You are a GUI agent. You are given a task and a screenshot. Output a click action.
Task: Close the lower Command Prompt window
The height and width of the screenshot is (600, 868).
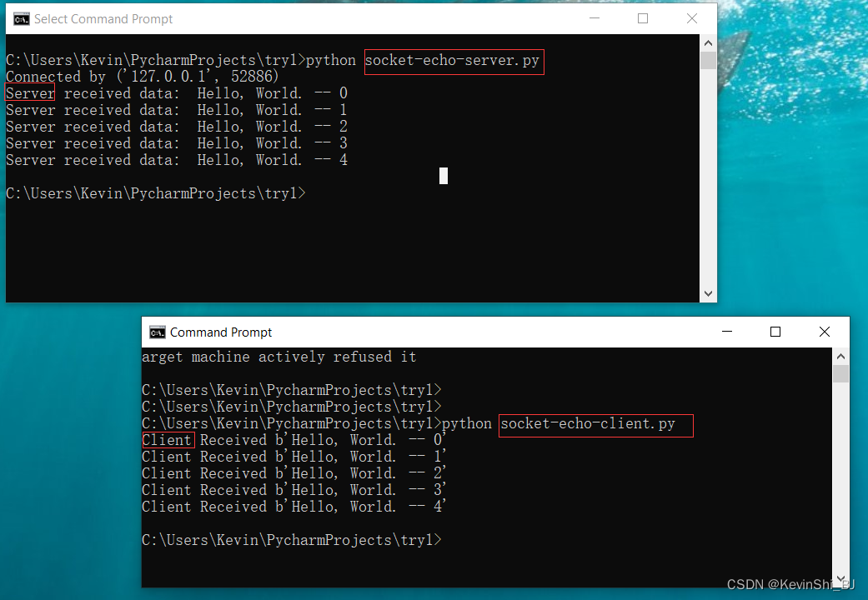[825, 332]
